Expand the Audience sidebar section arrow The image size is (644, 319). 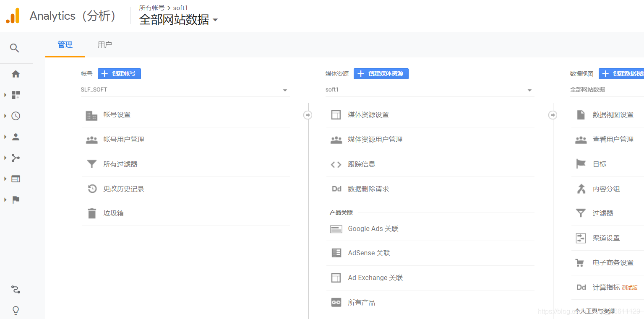point(5,137)
